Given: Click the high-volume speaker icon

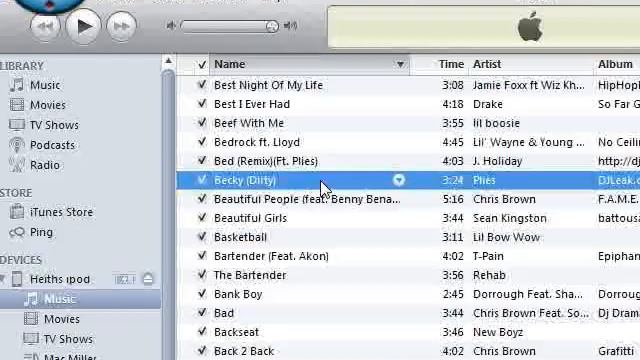Looking at the screenshot, I should click(290, 26).
